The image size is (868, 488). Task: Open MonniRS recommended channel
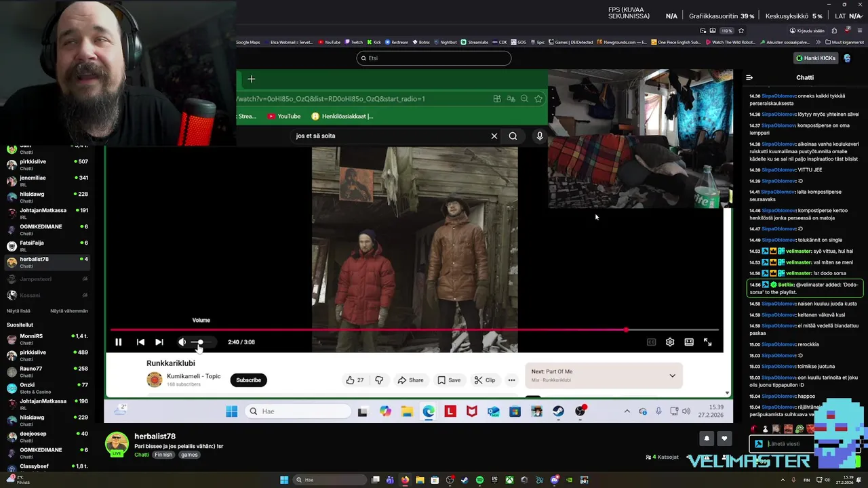pyautogui.click(x=46, y=340)
